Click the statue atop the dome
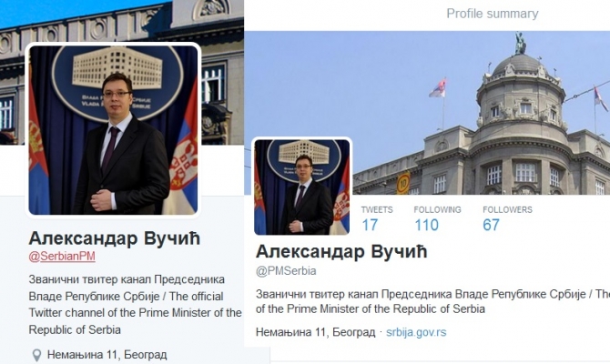This screenshot has height=364, width=610. point(520,43)
